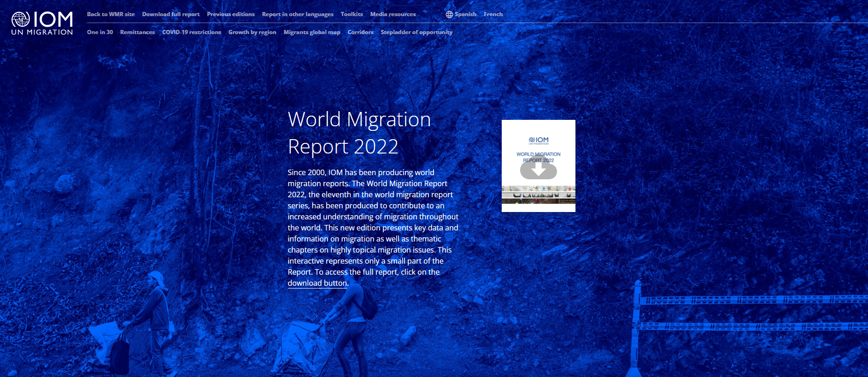Open the COVID-19 restrictions section
The height and width of the screenshot is (377, 868).
tap(191, 32)
